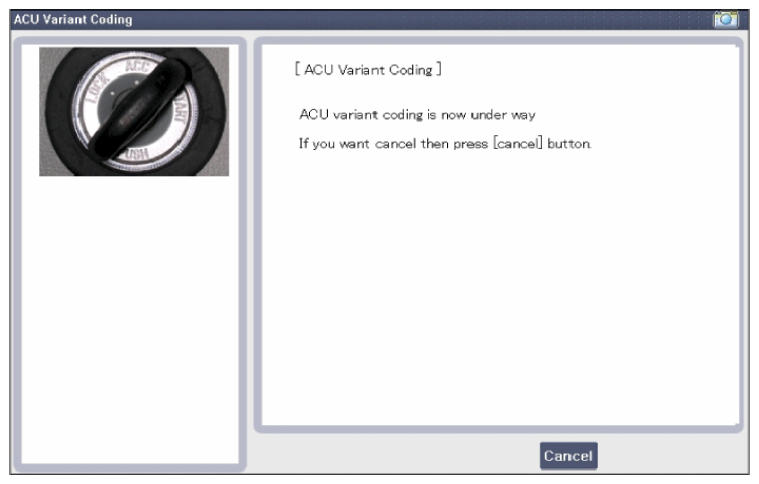This screenshot has width=759, height=484.
Task: Click the START marking on ignition image
Action: click(x=180, y=111)
